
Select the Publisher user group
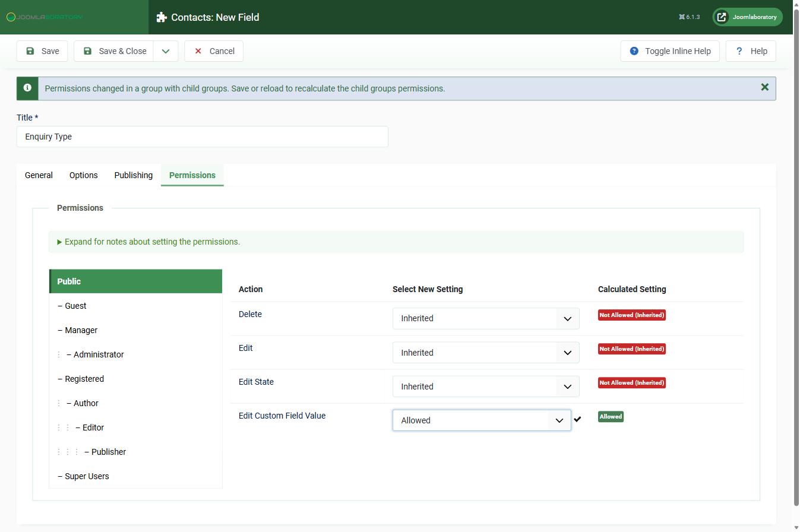tap(136, 452)
